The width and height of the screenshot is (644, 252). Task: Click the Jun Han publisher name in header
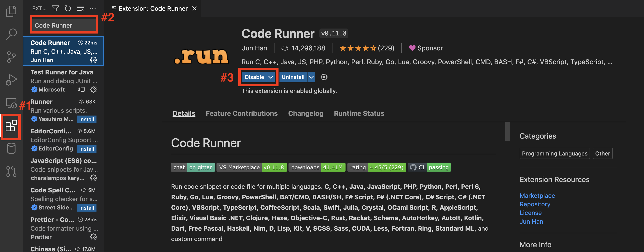click(x=254, y=48)
